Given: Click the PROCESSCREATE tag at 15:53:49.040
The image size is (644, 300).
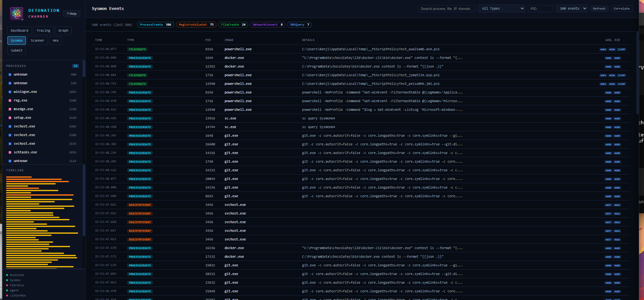Looking at the screenshot, I should click(x=140, y=58).
